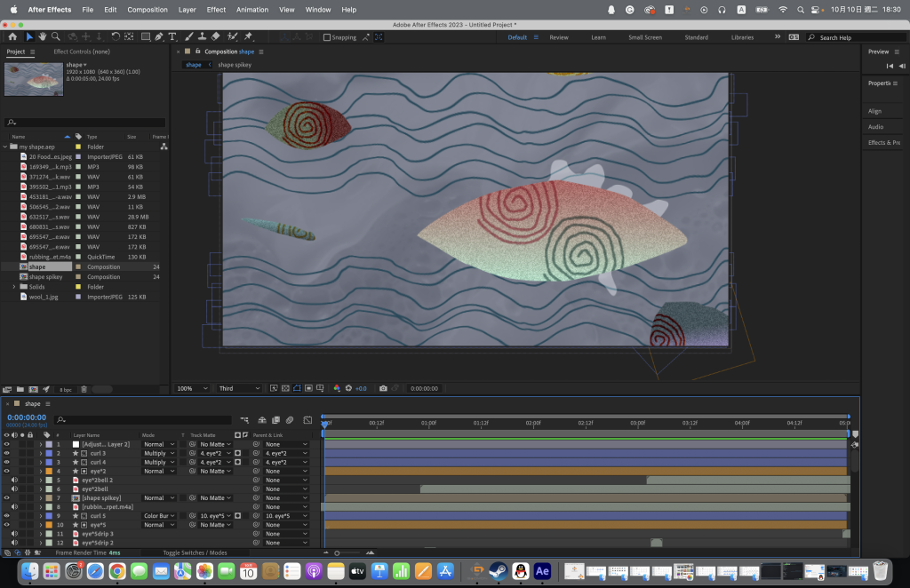Delete selected project item with trash icon
This screenshot has width=910, height=588.
point(84,389)
